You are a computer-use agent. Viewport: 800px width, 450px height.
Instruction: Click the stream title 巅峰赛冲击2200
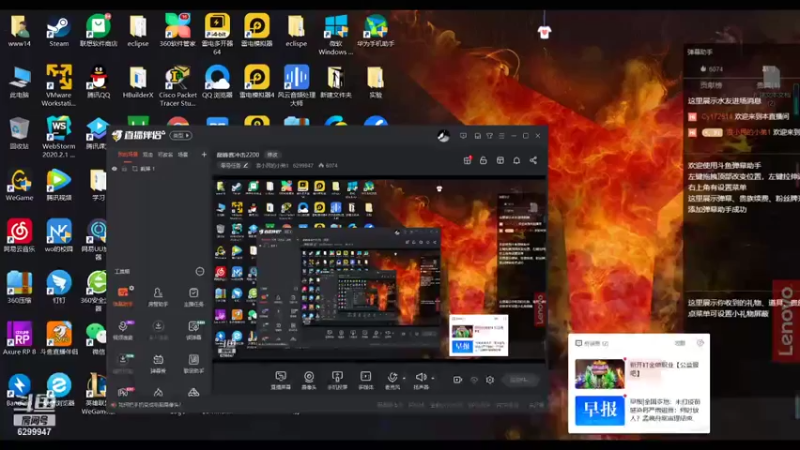point(238,155)
